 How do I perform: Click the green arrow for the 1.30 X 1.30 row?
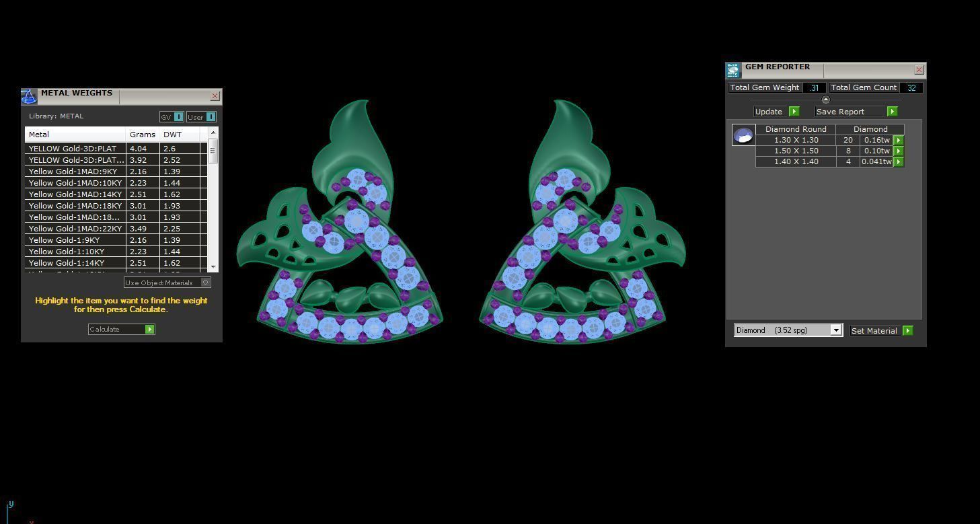click(x=899, y=140)
